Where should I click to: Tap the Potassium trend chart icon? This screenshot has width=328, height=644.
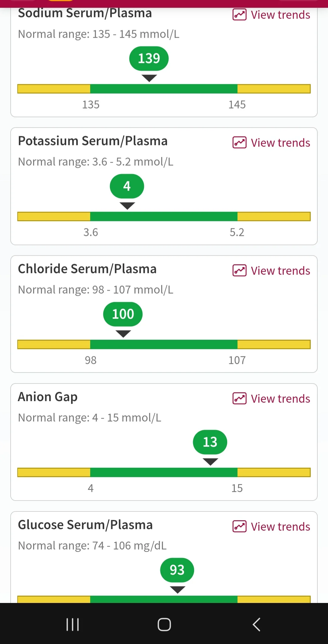click(x=239, y=143)
